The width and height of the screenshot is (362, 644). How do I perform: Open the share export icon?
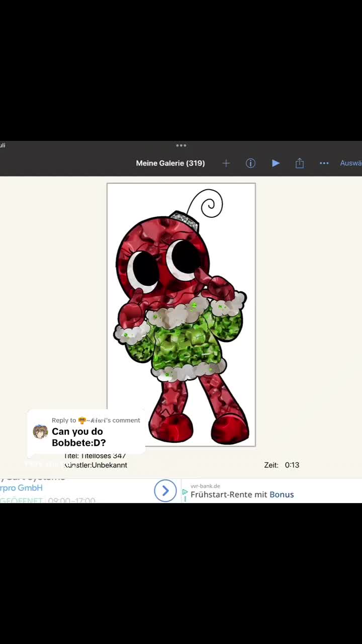click(x=300, y=163)
